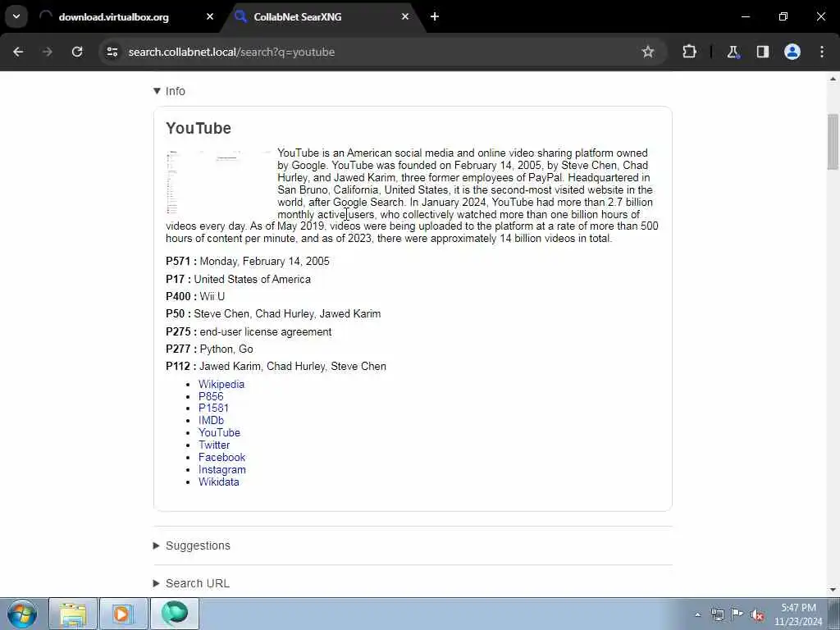The width and height of the screenshot is (840, 630).
Task: Click the 'Monday, February 14, 2005' value
Action: (265, 262)
